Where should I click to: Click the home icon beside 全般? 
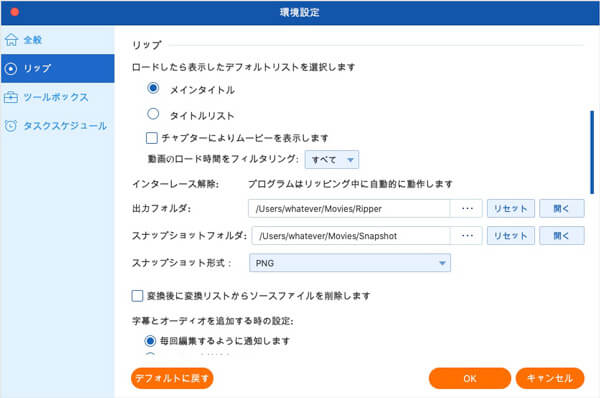(11, 40)
